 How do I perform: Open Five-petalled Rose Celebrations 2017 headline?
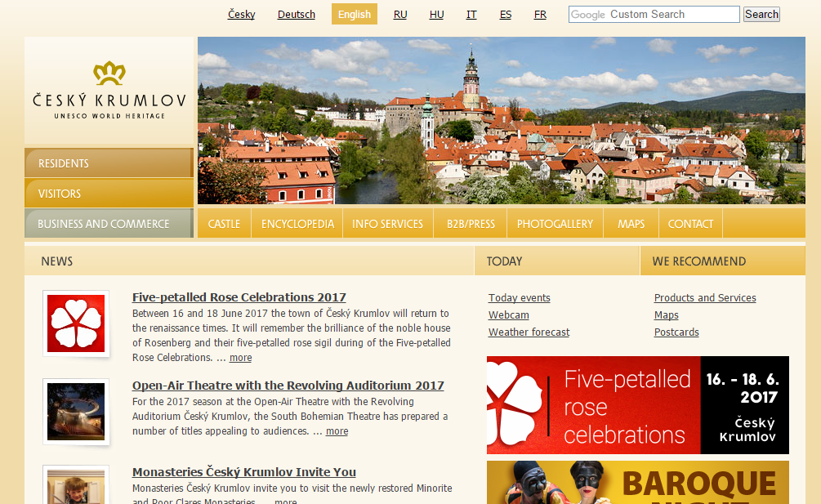pos(239,297)
